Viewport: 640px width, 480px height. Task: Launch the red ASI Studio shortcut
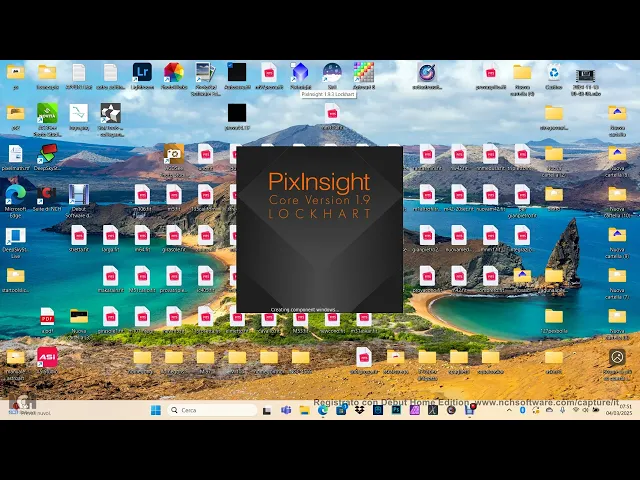(x=47, y=357)
